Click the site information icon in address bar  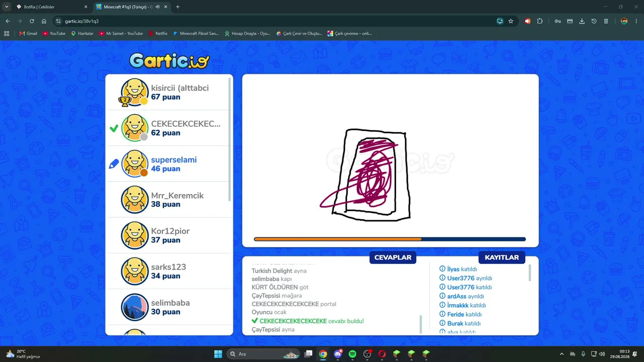(x=58, y=21)
